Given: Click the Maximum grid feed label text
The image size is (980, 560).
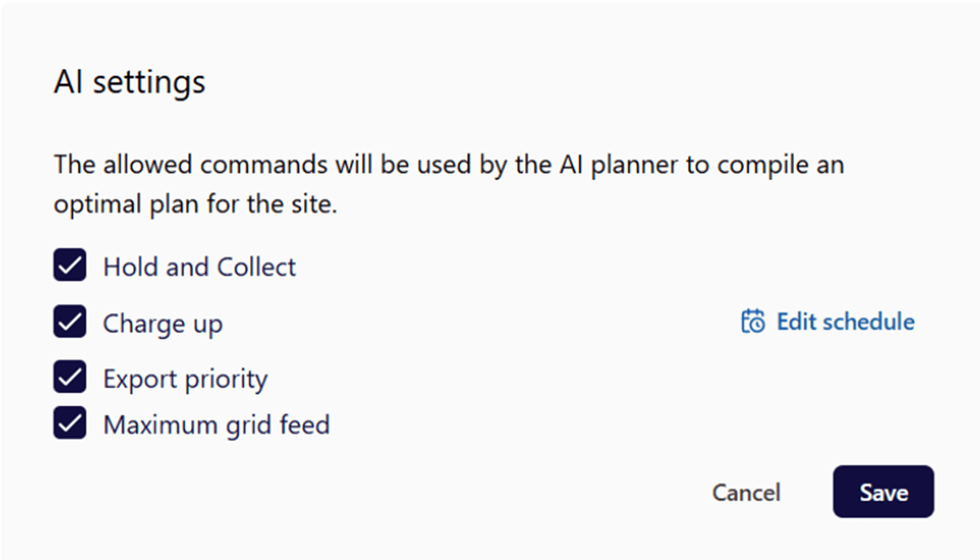Looking at the screenshot, I should tap(217, 425).
